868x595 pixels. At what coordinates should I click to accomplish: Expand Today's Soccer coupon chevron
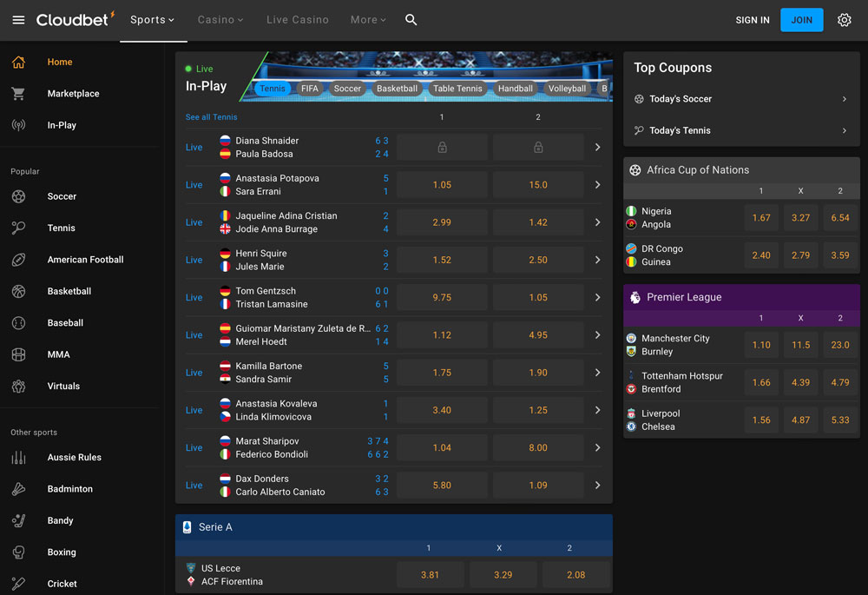point(845,99)
